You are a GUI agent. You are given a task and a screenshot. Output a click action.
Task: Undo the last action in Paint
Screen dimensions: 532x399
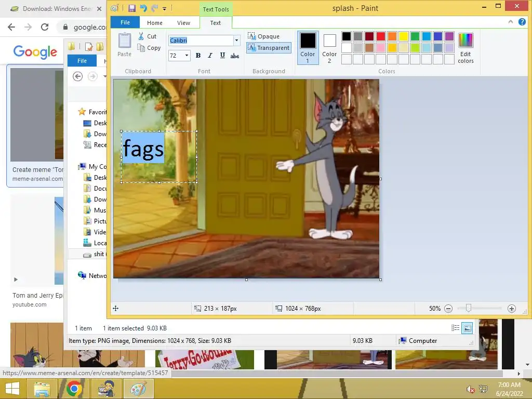143,8
